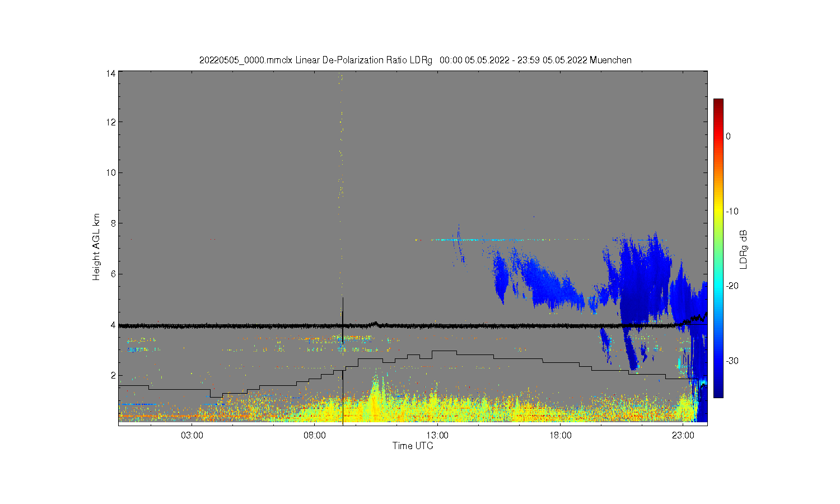
Task: Click the height tick label 2
Action: coord(113,375)
